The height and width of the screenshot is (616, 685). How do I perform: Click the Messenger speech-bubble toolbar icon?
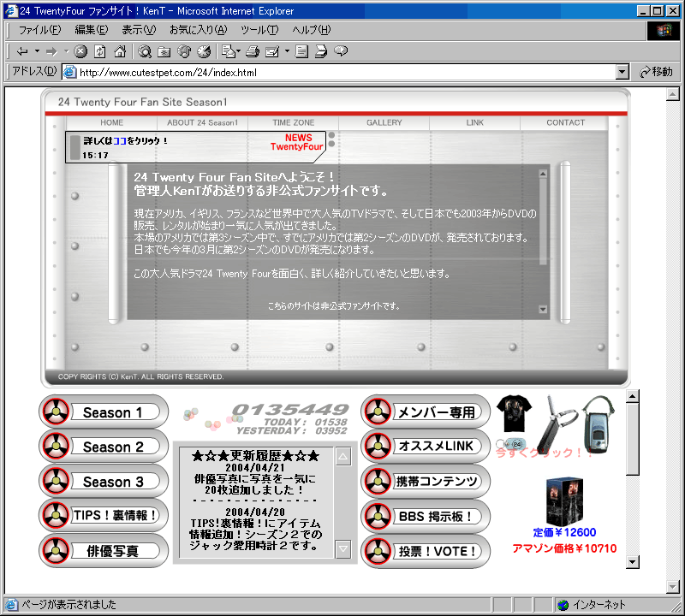(341, 51)
